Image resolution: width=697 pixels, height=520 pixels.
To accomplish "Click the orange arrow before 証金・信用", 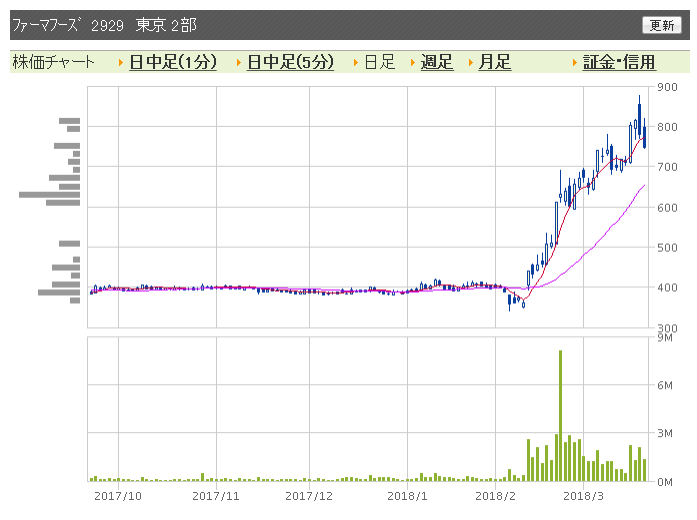I will tap(575, 63).
